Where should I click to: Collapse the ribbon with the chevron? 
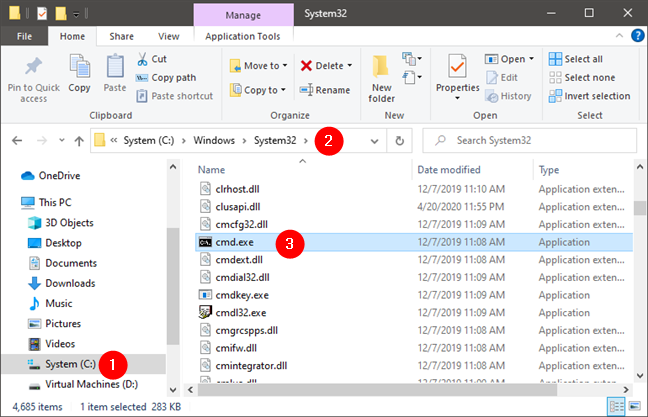click(619, 36)
